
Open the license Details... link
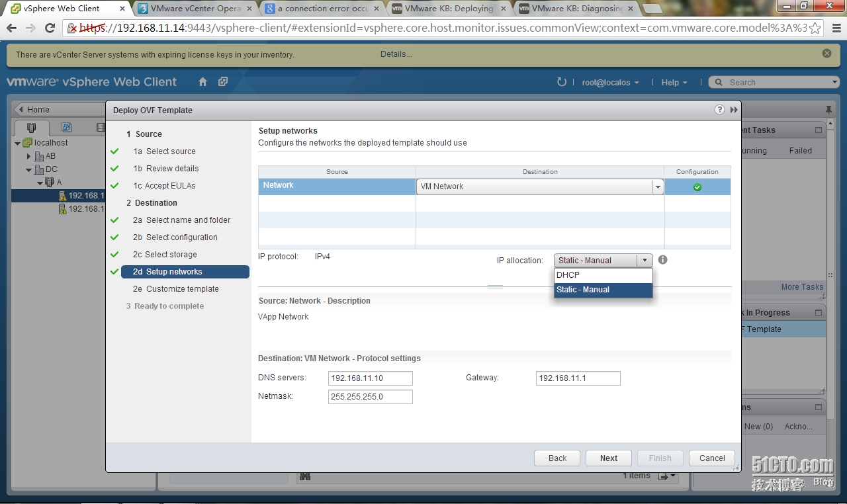coord(396,54)
